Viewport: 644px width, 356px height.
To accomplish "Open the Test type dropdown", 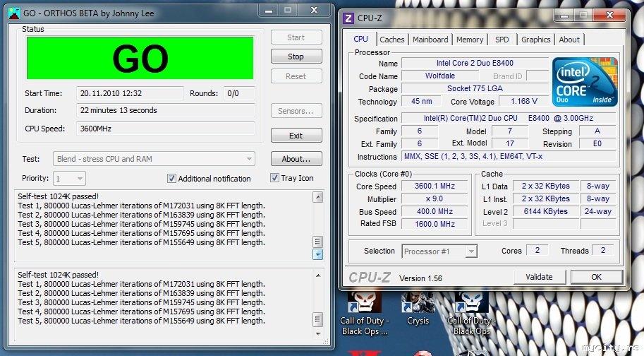I will 154,159.
